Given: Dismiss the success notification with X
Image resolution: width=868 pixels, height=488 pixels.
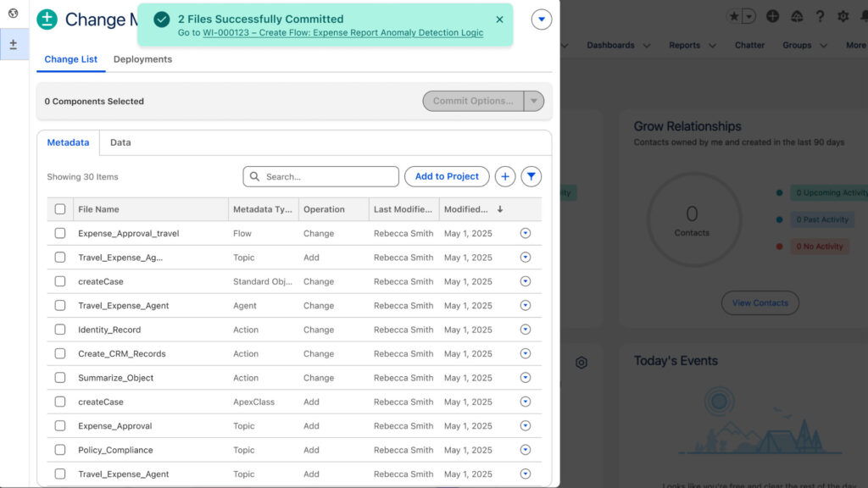Looking at the screenshot, I should [x=499, y=19].
